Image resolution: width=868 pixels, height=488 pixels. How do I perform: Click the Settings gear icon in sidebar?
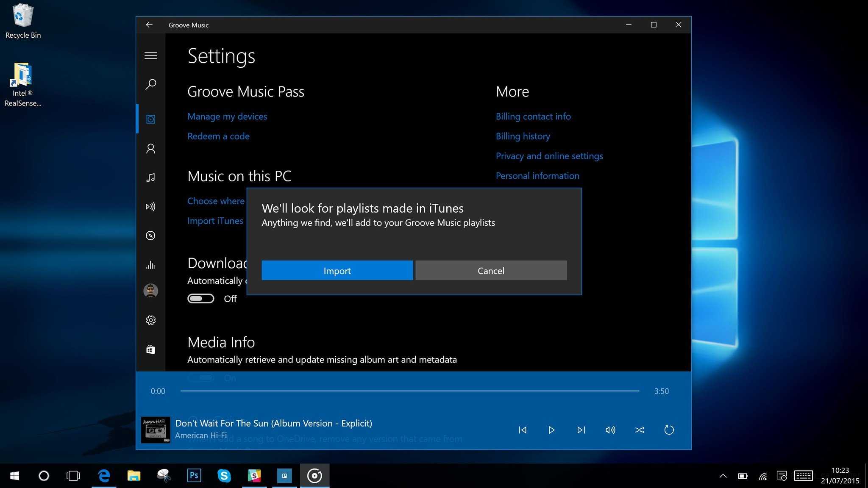click(151, 320)
